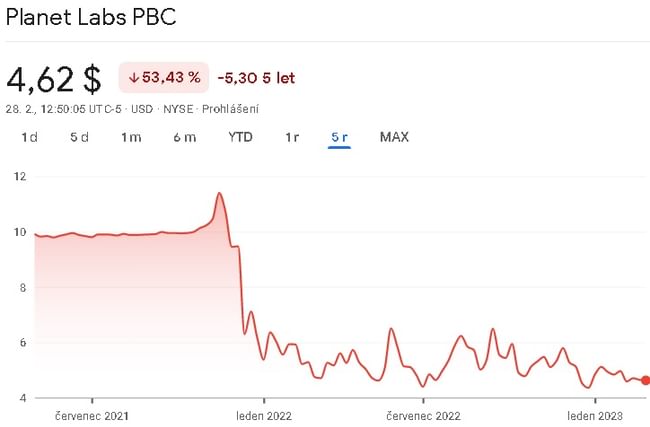
Task: Click the 4,62 $ current price
Action: pos(55,79)
